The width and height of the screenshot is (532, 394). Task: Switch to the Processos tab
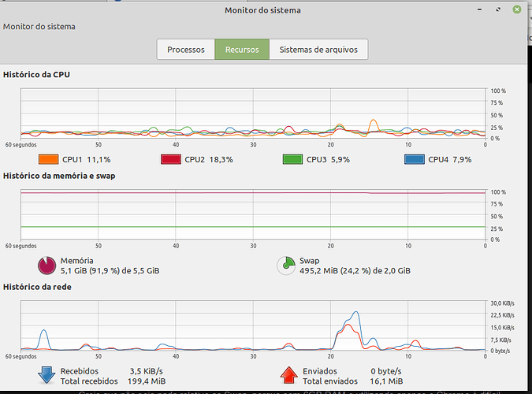(186, 50)
